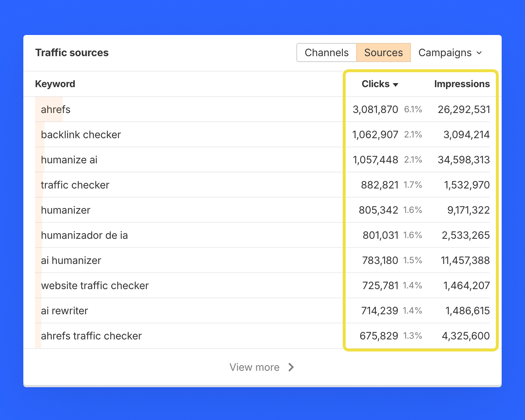This screenshot has height=420, width=525.
Task: Click the Impressions column header
Action: pyautogui.click(x=462, y=84)
